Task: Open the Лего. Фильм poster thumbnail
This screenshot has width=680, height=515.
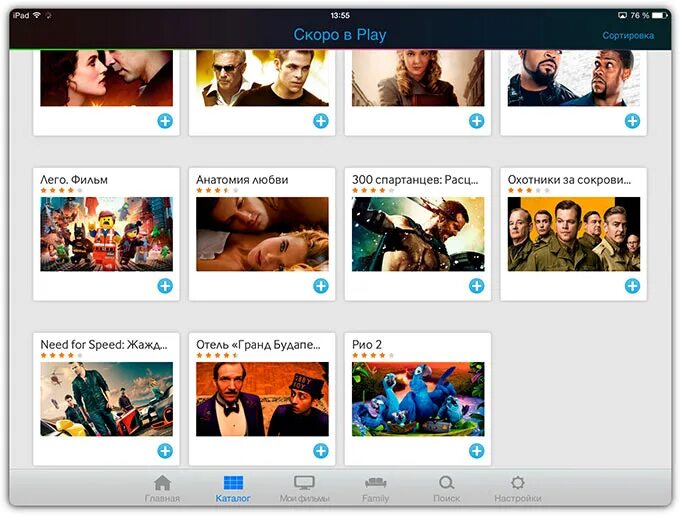Action: pos(106,234)
